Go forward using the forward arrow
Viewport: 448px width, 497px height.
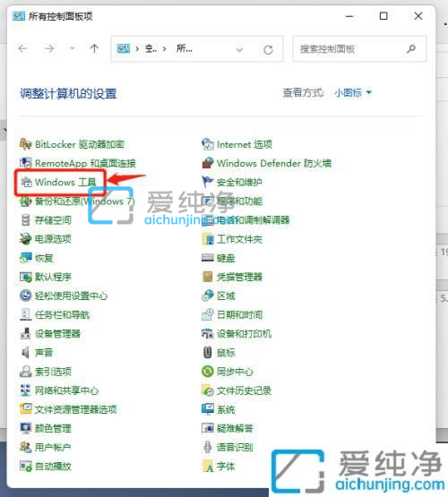tap(48, 49)
